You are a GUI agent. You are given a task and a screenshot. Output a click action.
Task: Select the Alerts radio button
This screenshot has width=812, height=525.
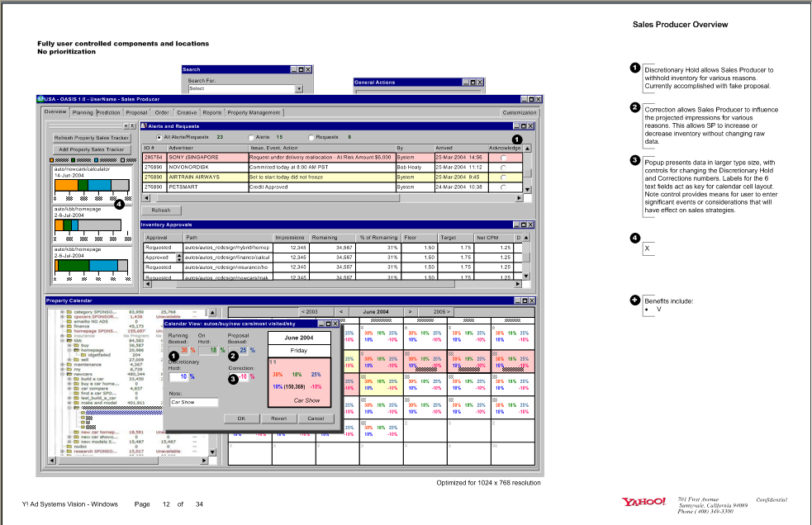pos(251,138)
